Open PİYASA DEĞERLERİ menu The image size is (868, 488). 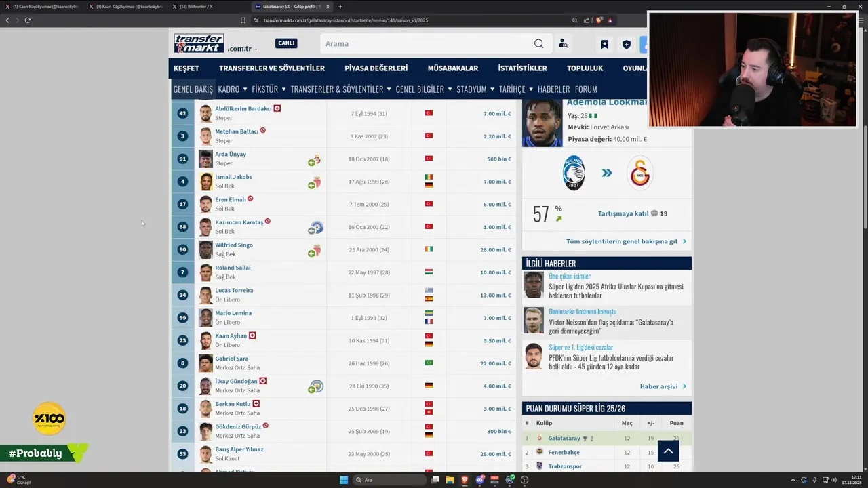click(x=376, y=68)
